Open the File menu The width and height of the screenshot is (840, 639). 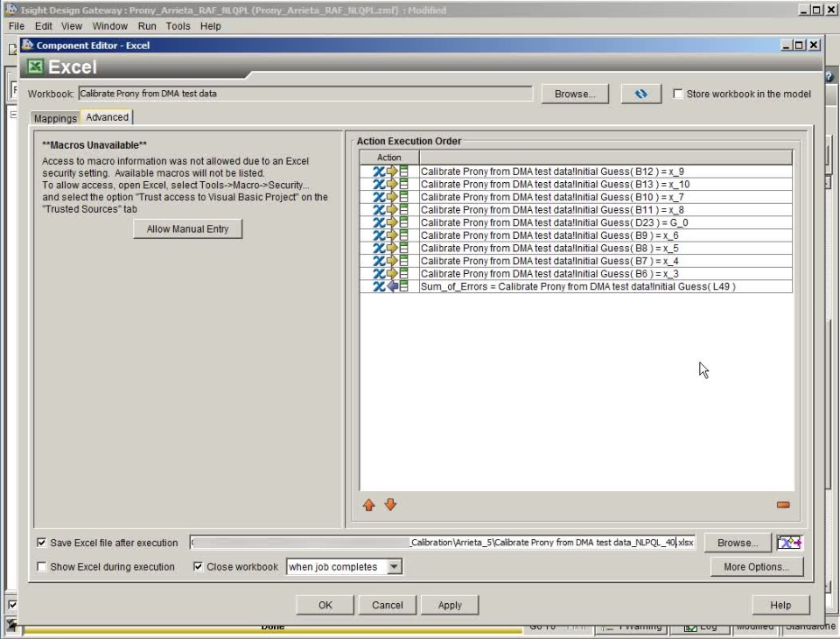pos(17,26)
